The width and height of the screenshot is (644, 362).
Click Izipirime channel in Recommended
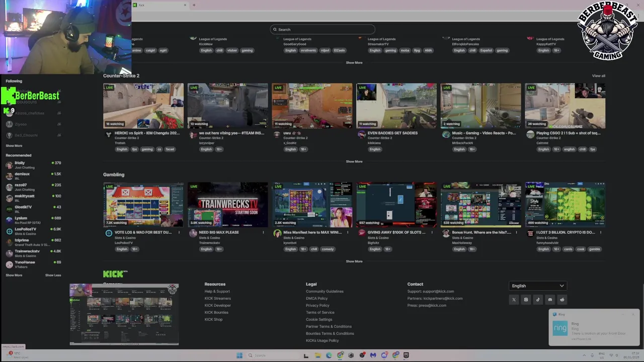click(x=33, y=242)
